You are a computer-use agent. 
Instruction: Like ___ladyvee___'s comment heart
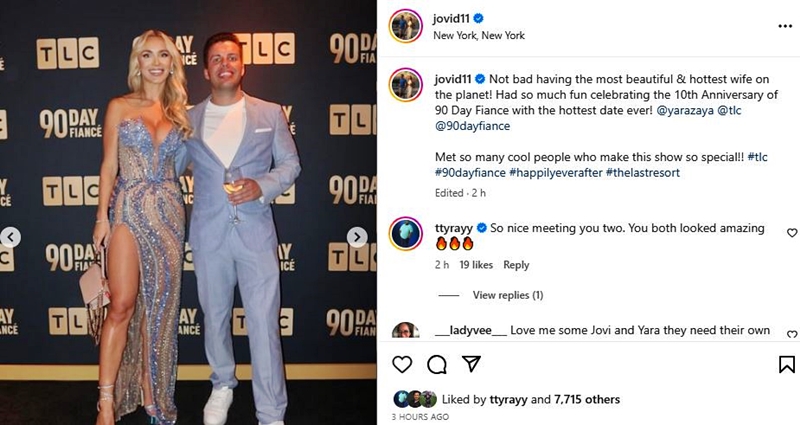(x=792, y=334)
